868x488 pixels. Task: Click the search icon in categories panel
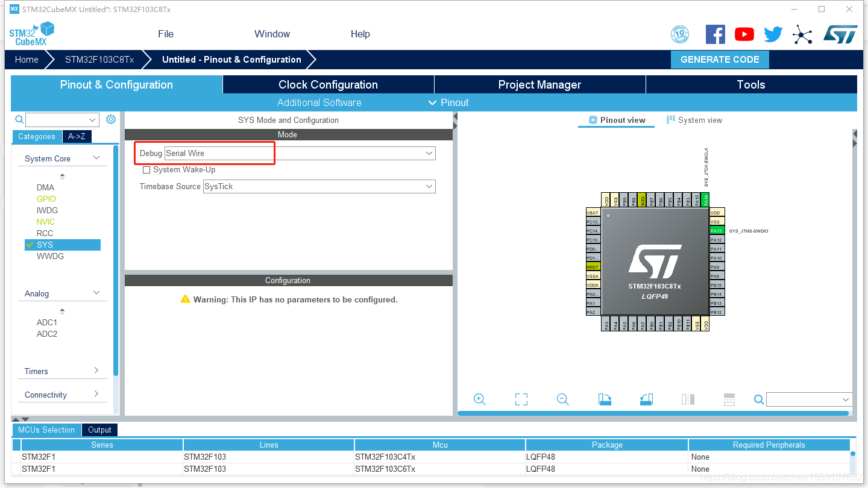(x=19, y=119)
